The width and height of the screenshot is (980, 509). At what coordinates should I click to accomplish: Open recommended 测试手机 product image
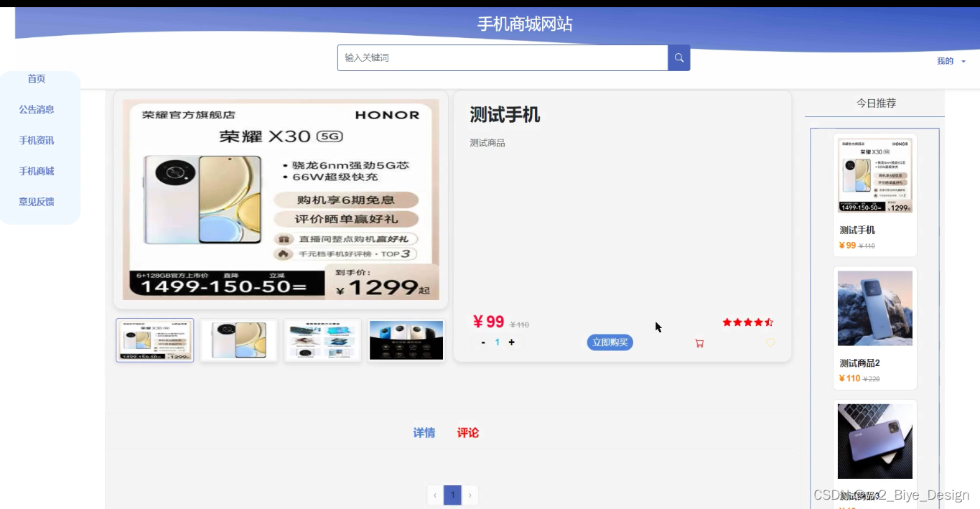pyautogui.click(x=875, y=175)
